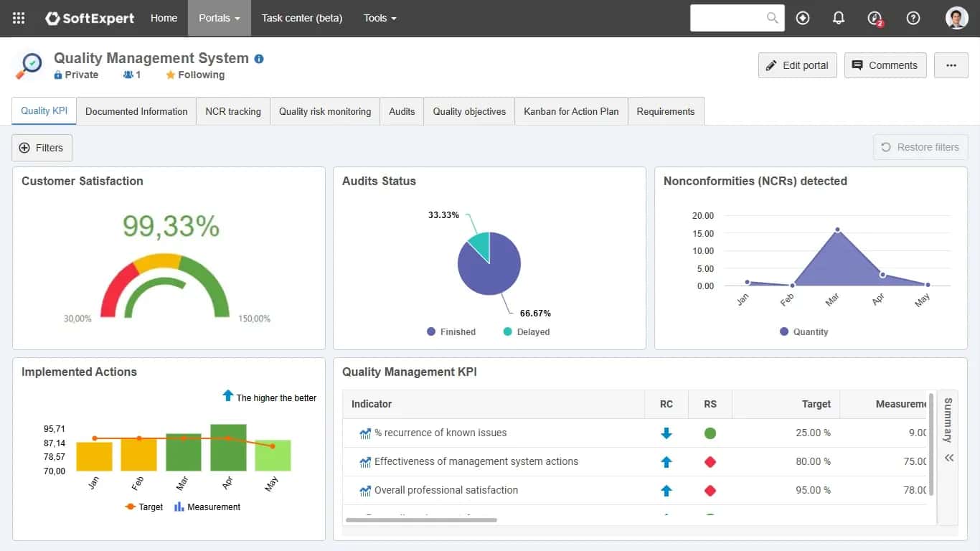This screenshot has height=551, width=980.
Task: Open the Portals dropdown menu
Action: (220, 18)
